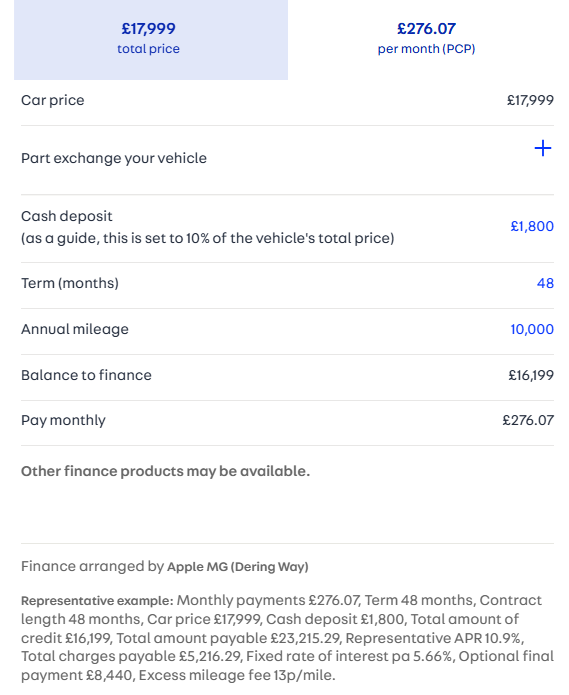Click the Car price row label
Screen dimensions: 569x695
click(x=53, y=101)
